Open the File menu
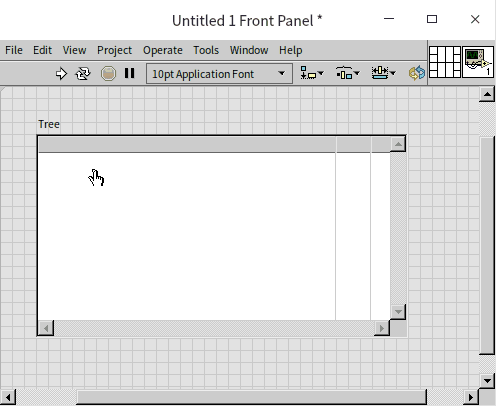 pos(14,50)
